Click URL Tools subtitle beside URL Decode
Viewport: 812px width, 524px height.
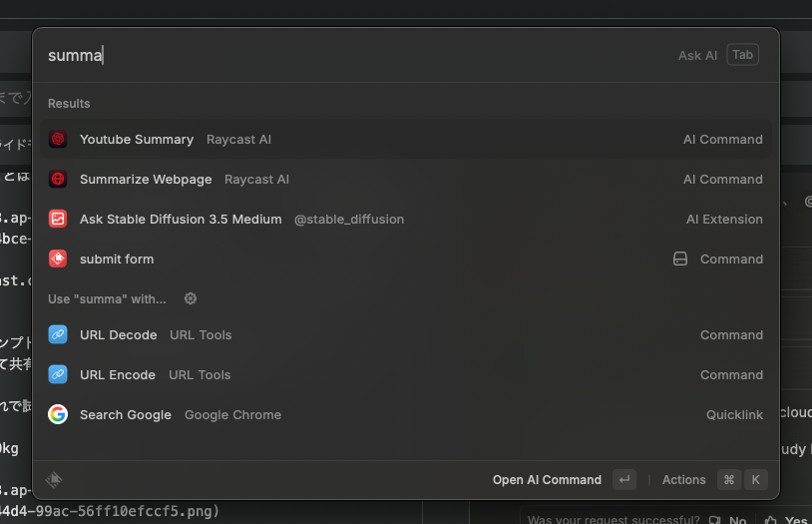click(201, 334)
